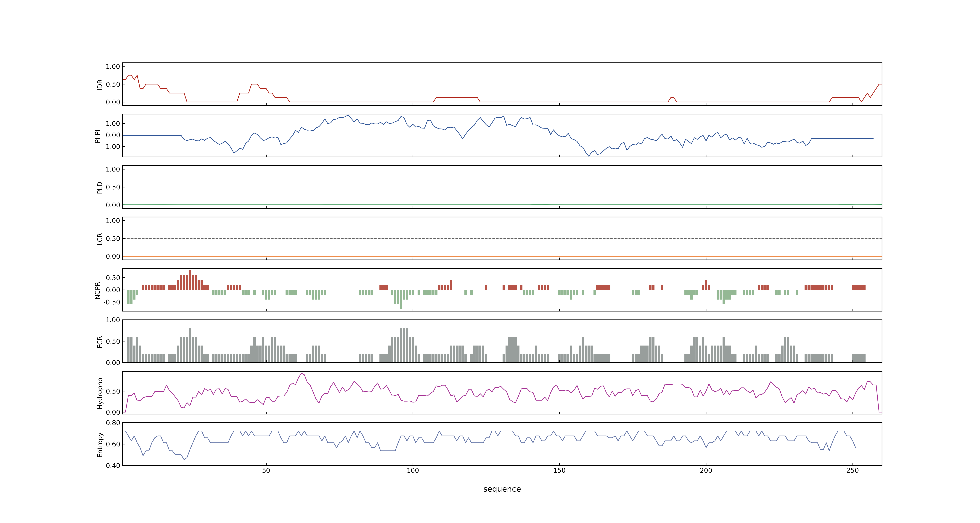Viewport: 980px width, 523px height.
Task: Click the -1.00 tick on Pi-Pi axis
Action: 112,147
